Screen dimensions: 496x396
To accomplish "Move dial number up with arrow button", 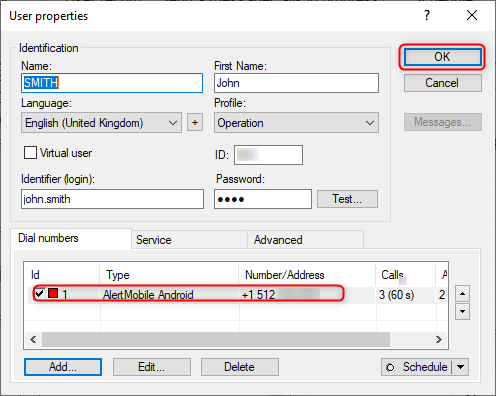I will [x=462, y=294].
